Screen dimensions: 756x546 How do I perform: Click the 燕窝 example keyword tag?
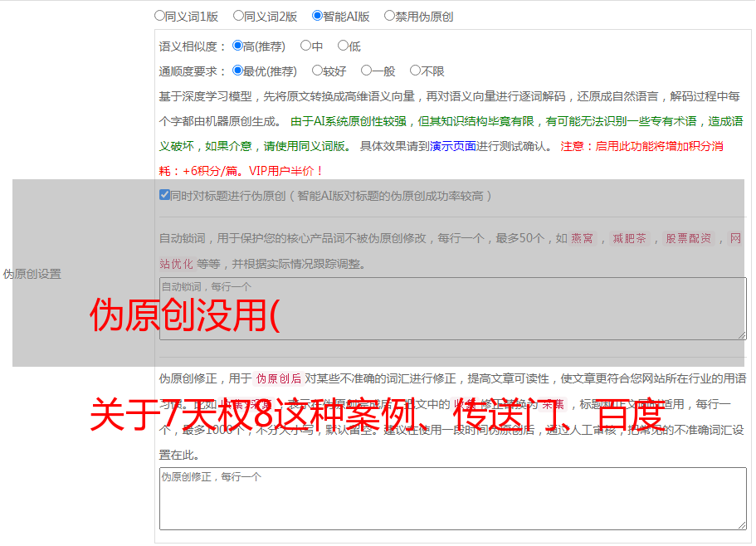point(582,238)
